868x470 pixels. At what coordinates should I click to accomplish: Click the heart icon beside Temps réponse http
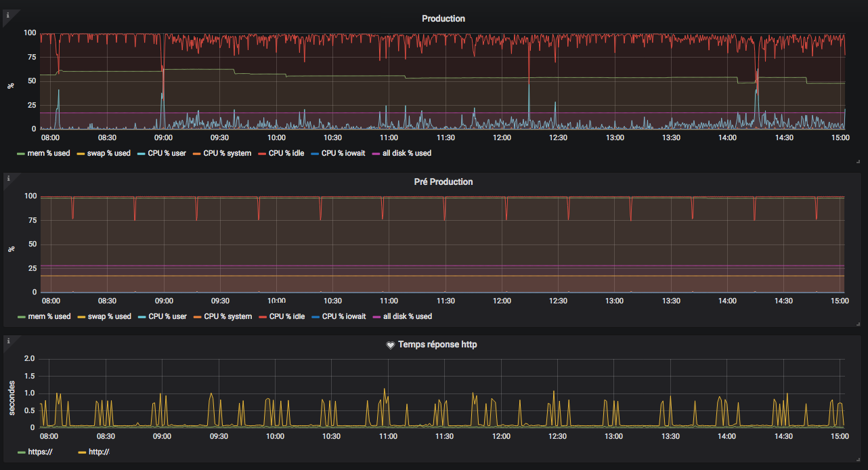tap(390, 345)
